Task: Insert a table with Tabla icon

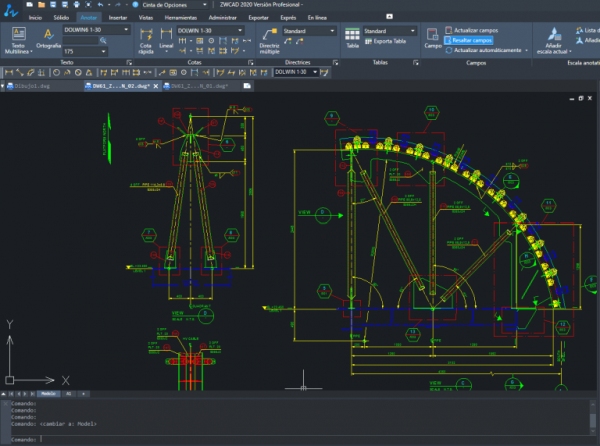Action: coord(352,38)
